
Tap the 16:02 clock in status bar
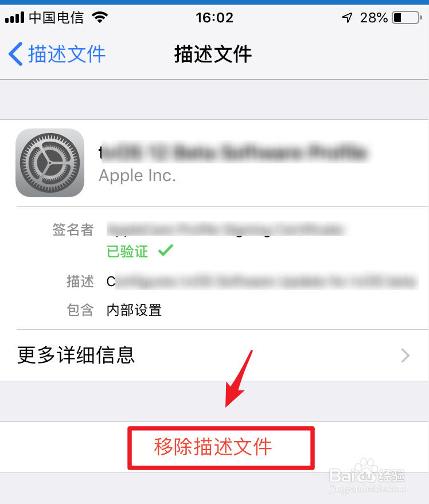(x=214, y=18)
